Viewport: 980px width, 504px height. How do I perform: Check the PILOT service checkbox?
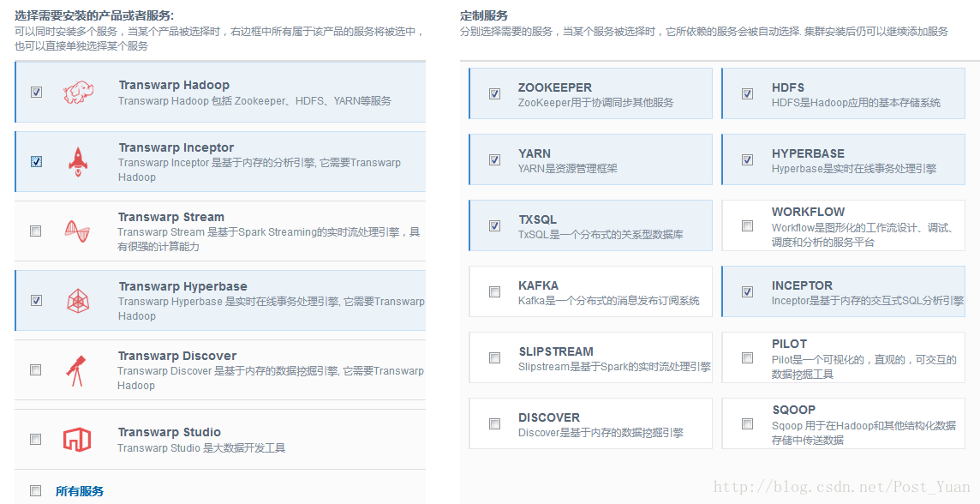click(747, 357)
